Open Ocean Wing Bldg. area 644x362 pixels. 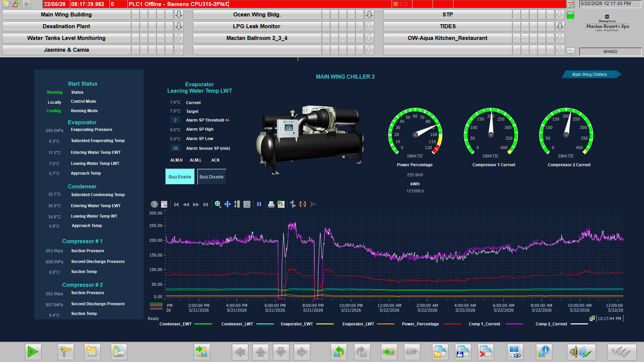click(x=257, y=14)
